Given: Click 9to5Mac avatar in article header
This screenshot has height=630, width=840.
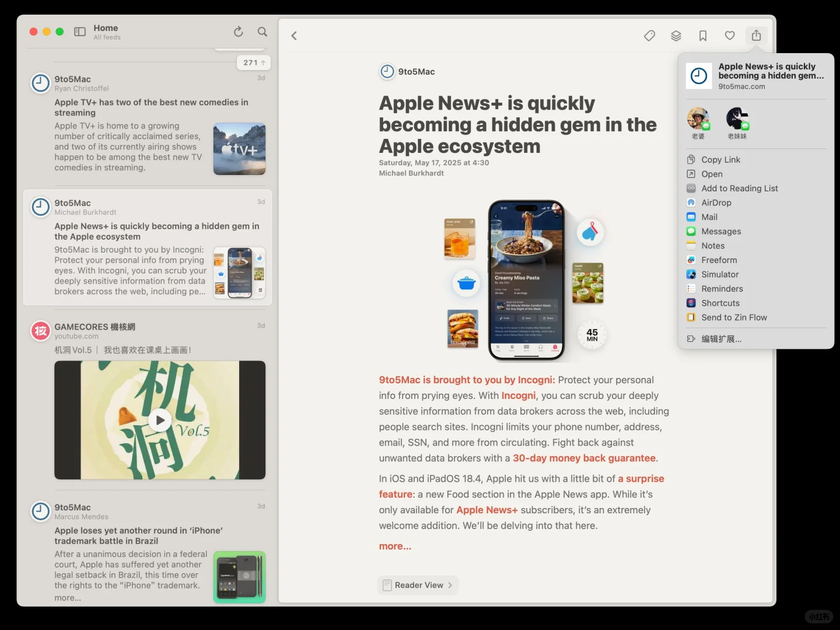Looking at the screenshot, I should coord(387,72).
